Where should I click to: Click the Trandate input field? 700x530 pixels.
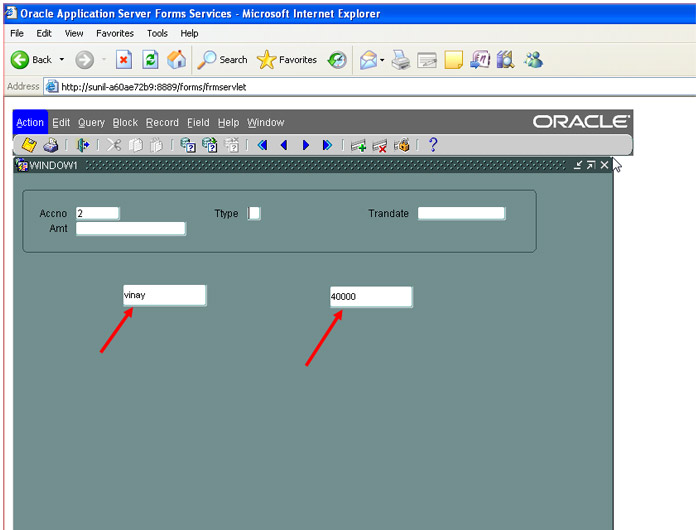(461, 213)
